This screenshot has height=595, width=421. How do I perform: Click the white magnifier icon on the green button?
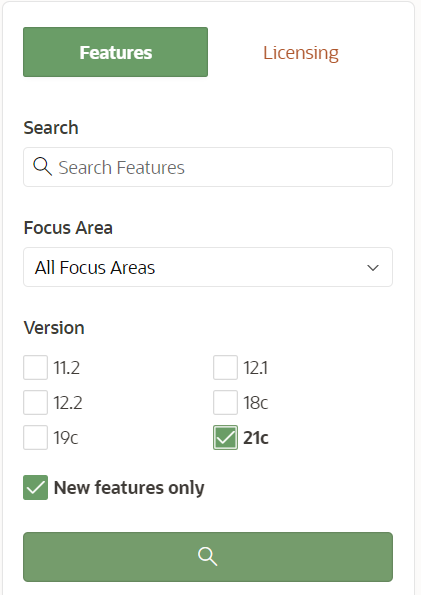coord(208,557)
